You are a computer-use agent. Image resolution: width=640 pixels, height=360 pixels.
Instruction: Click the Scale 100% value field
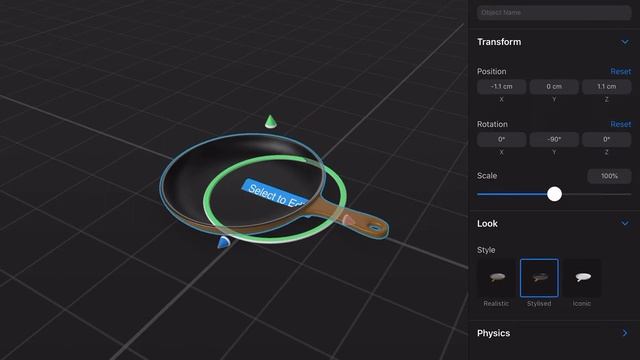tap(609, 176)
